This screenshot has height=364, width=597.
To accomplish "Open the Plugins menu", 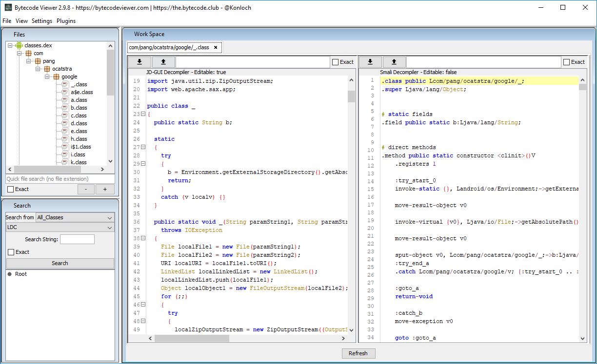I will click(x=66, y=21).
